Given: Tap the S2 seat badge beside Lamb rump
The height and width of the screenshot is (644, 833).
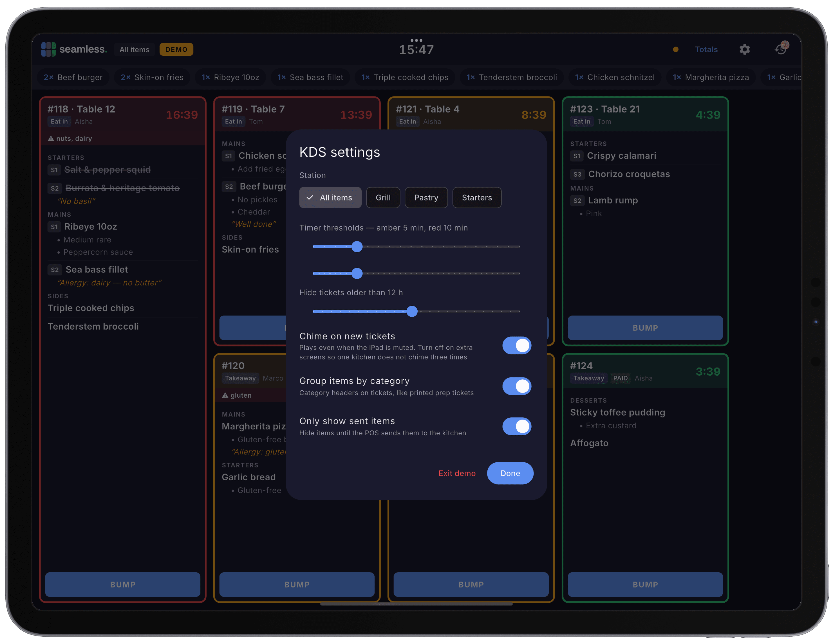Looking at the screenshot, I should pos(577,201).
